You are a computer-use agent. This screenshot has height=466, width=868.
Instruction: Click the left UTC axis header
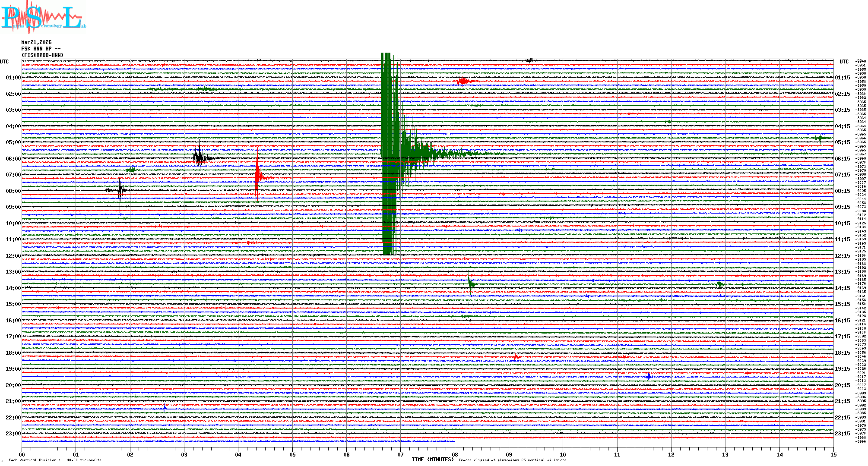(x=4, y=62)
